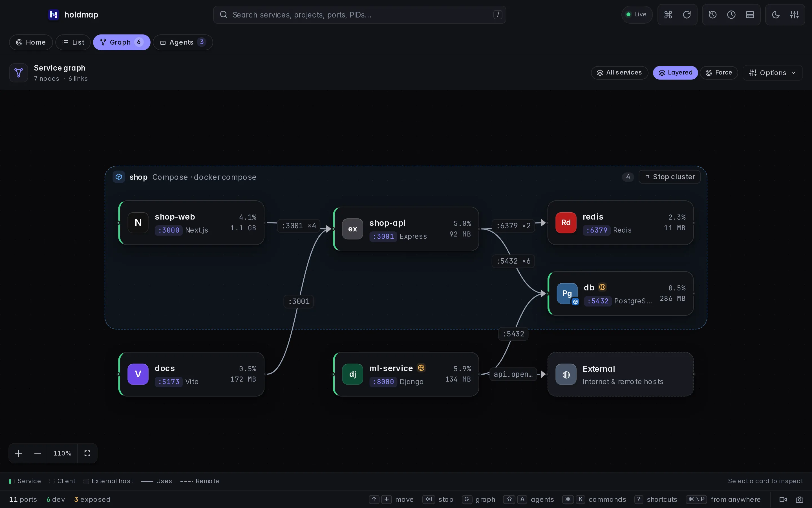Click the camera screenshot icon in status bar
Image resolution: width=812 pixels, height=508 pixels.
click(800, 500)
